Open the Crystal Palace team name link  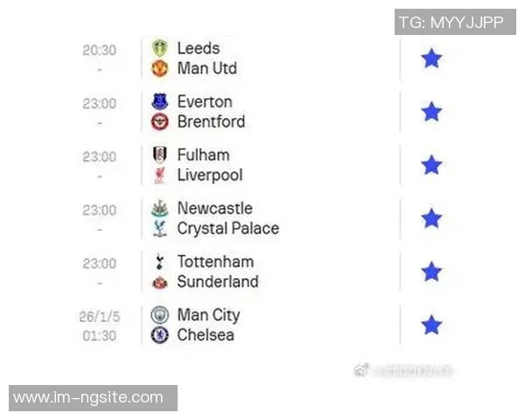click(227, 228)
